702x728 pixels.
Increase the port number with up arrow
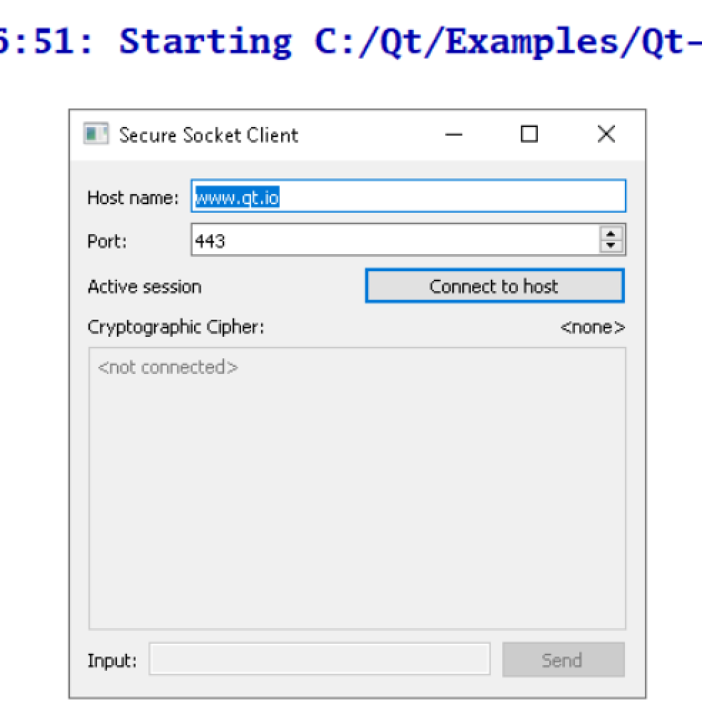[611, 235]
